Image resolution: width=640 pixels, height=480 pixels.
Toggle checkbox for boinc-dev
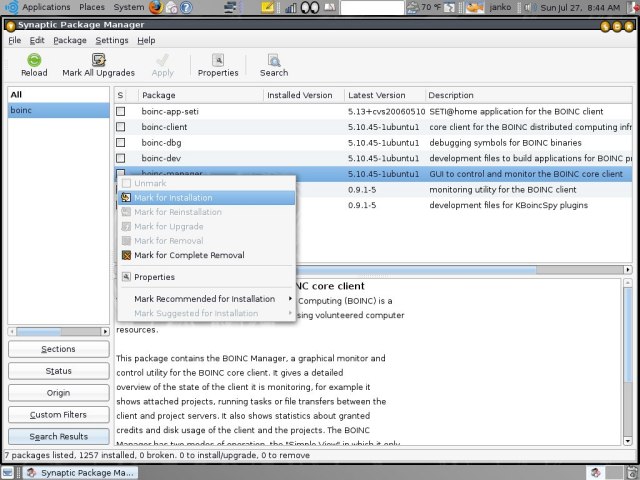pyautogui.click(x=120, y=158)
